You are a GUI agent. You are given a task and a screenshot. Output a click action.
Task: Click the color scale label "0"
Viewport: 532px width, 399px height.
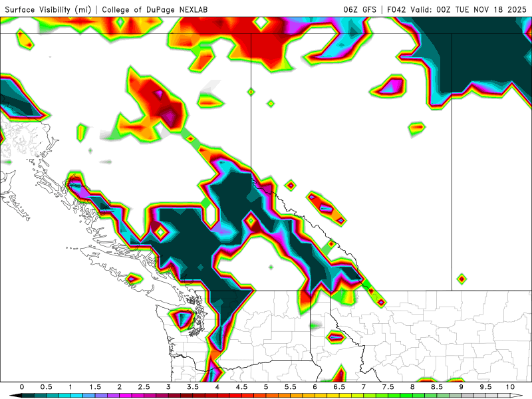pyautogui.click(x=22, y=387)
